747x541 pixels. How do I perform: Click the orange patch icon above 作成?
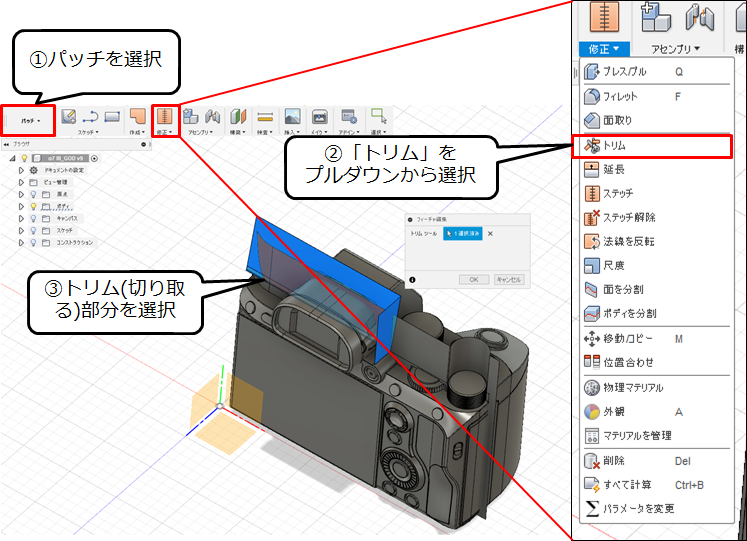click(137, 117)
